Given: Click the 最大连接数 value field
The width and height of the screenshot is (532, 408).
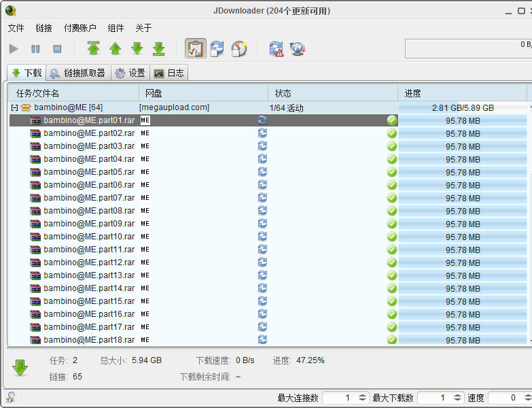Looking at the screenshot, I should 340,398.
